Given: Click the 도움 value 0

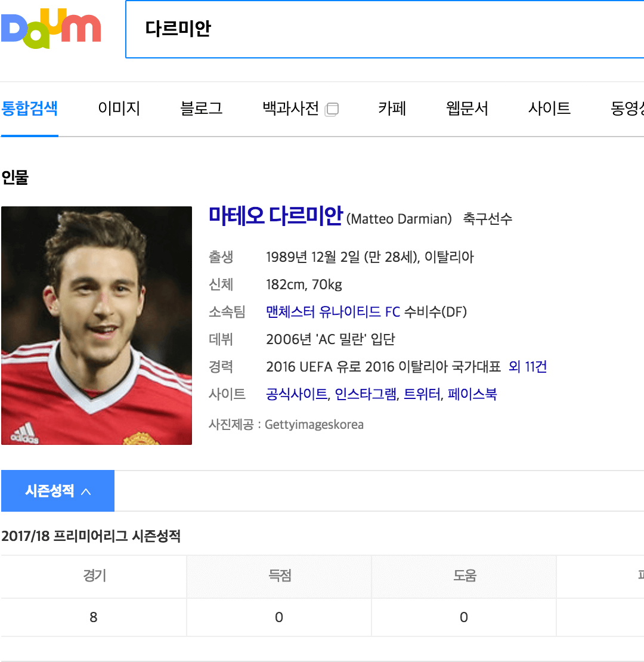Looking at the screenshot, I should 464,617.
